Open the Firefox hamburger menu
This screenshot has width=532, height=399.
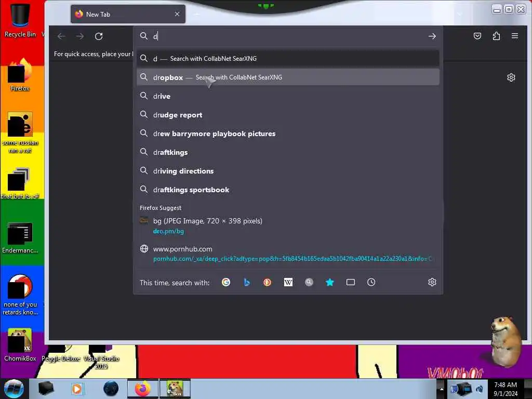pos(515,36)
